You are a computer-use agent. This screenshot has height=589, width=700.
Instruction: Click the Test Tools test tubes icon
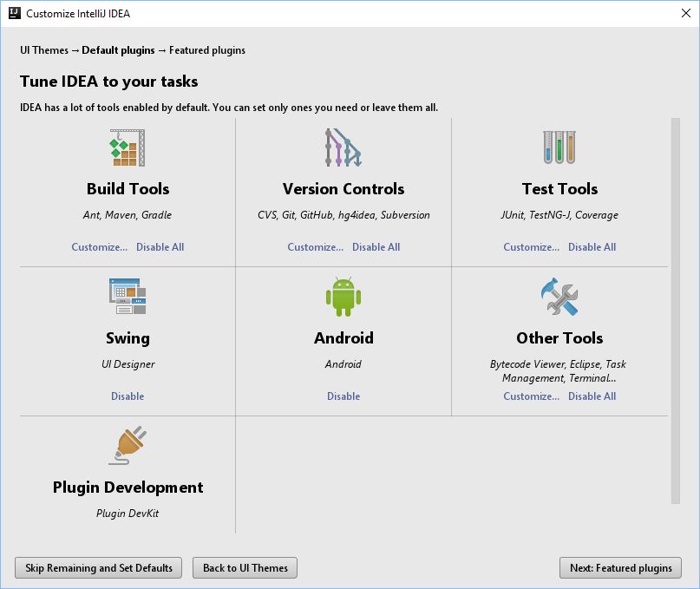point(559,147)
